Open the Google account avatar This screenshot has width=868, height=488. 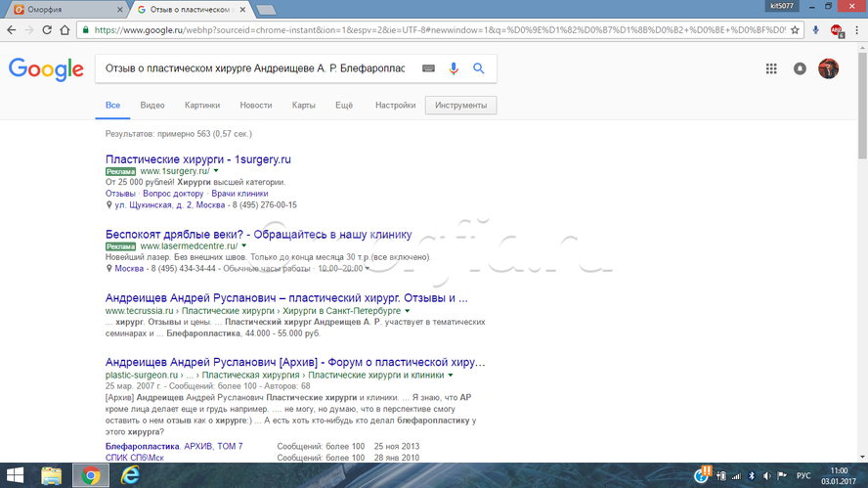[829, 68]
